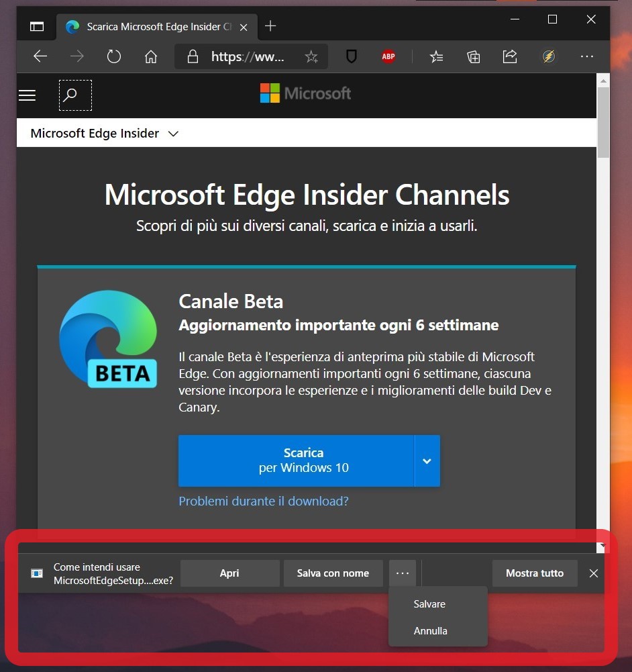Select the Scarica Microsoft Edge Insider tab
This screenshot has height=672, width=632.
click(157, 27)
